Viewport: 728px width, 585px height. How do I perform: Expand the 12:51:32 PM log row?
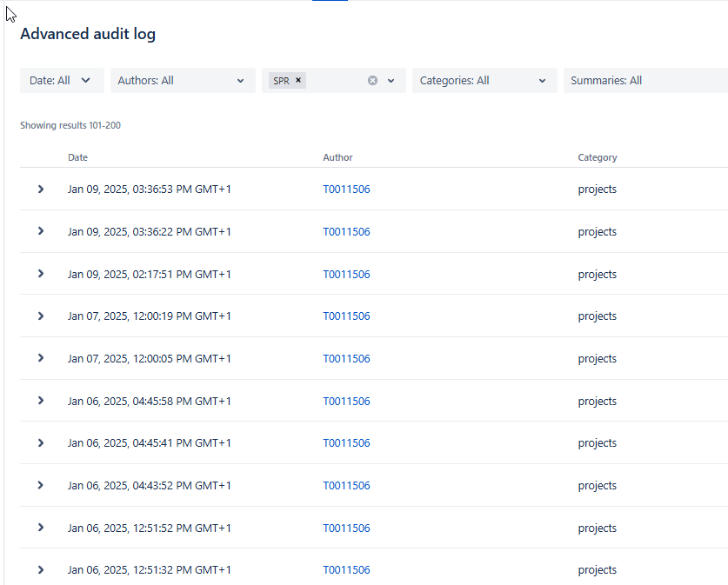pos(41,569)
